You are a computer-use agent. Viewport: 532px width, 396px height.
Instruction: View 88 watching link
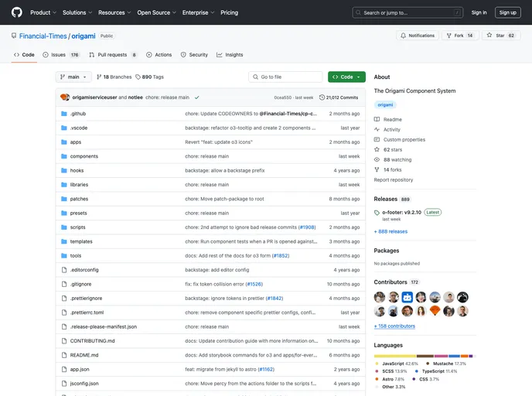(x=397, y=160)
